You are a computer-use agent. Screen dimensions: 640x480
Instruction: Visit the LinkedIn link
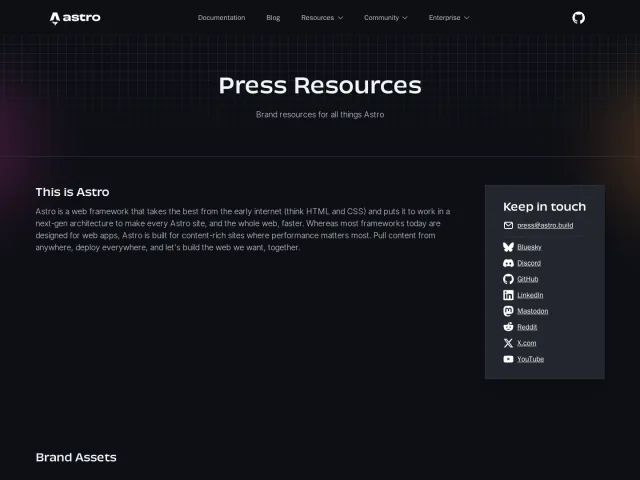point(530,295)
